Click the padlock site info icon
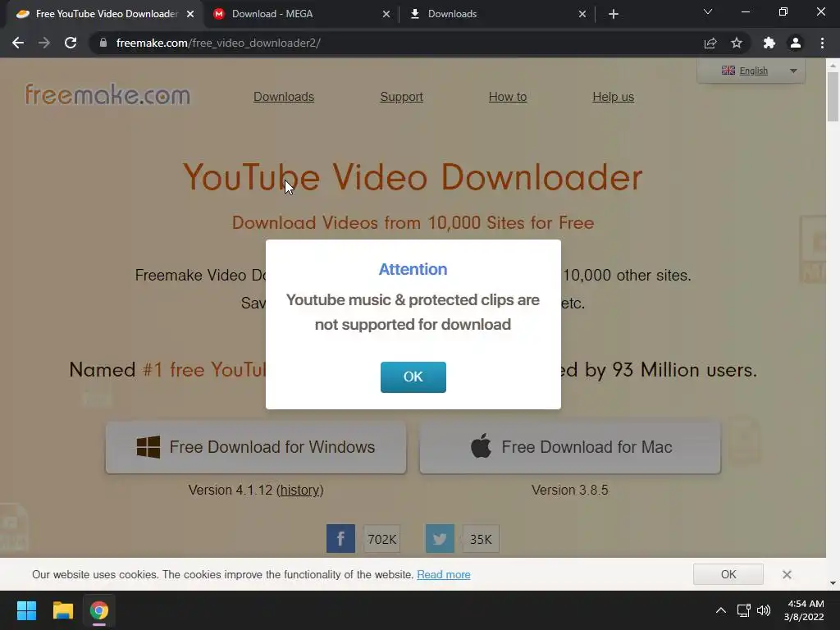This screenshot has height=630, width=840. coord(103,43)
